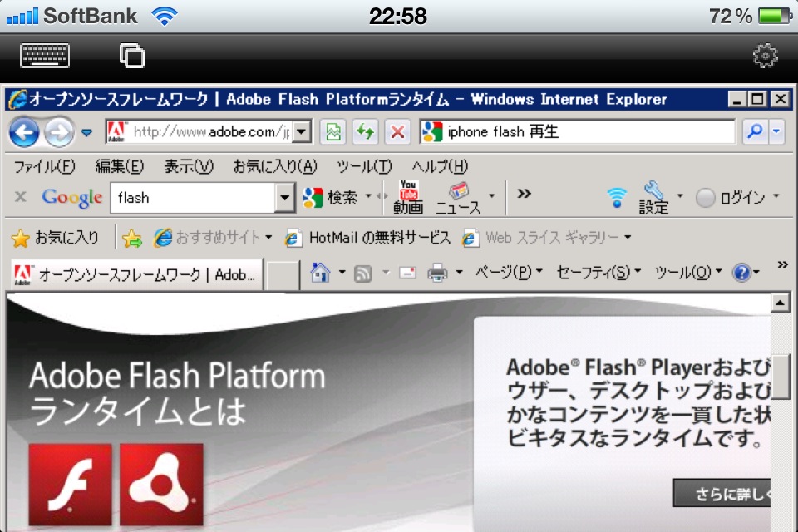Viewport: 798px width, 532px height.
Task: Select the オープンソースフレームワーク | Adob... tab
Action: (x=136, y=274)
